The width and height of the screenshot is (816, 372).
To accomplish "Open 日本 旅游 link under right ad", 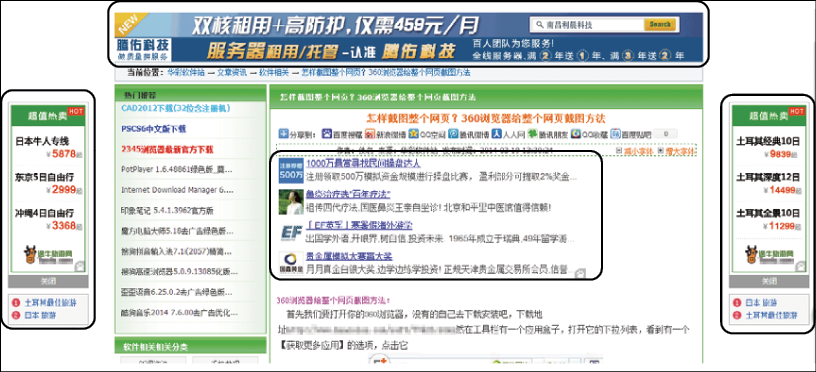I will (x=761, y=302).
